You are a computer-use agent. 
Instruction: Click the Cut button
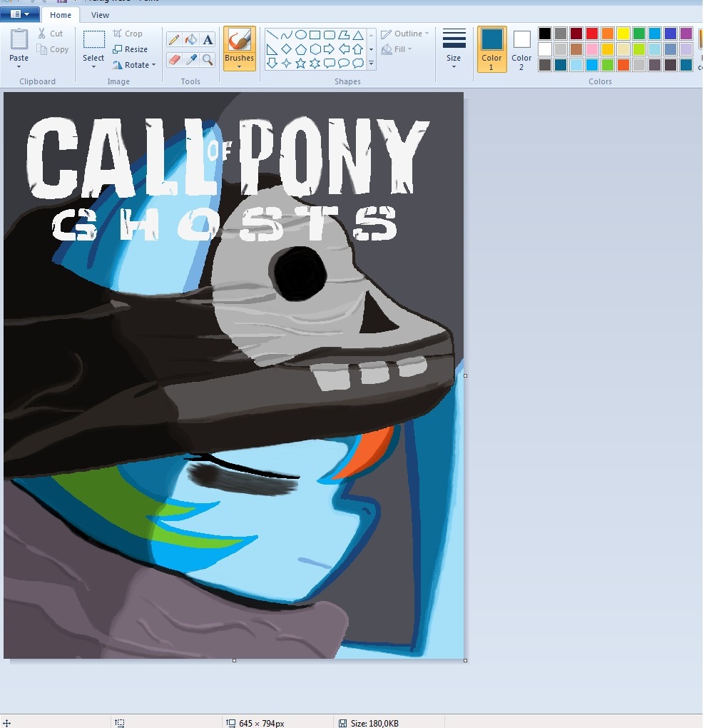coord(50,34)
